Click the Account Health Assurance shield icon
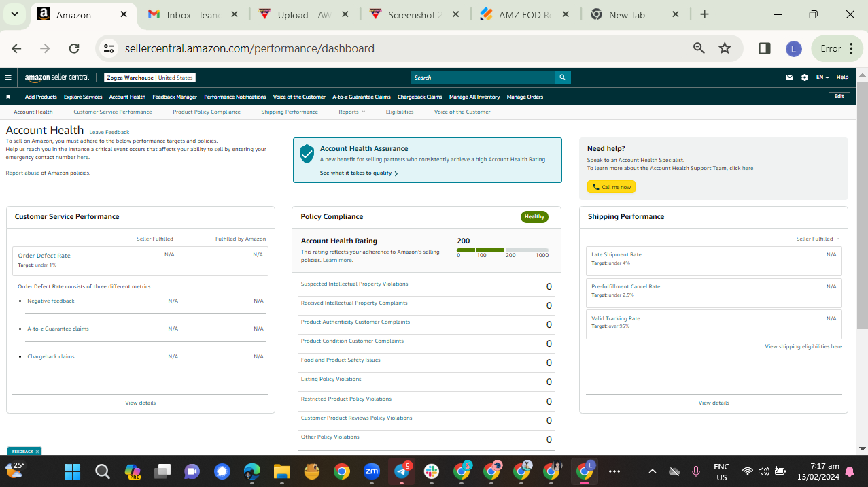The width and height of the screenshot is (868, 487). coord(307,154)
